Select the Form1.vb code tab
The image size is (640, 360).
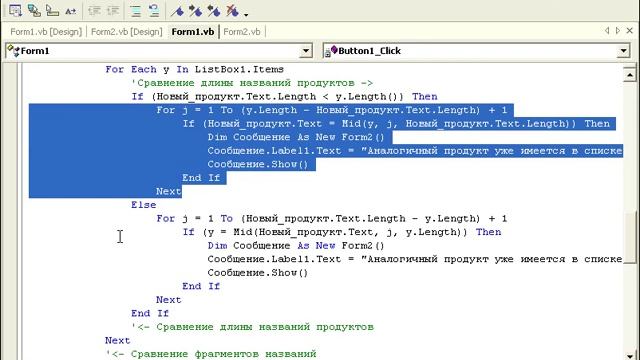[x=193, y=32]
